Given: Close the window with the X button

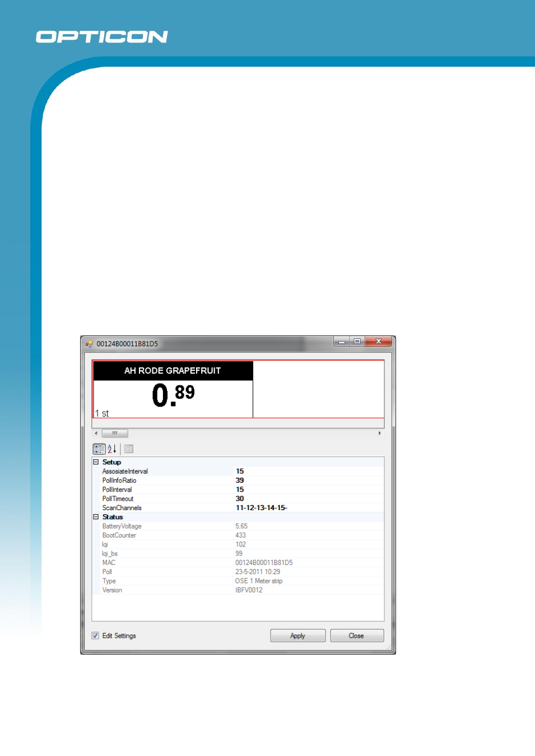Looking at the screenshot, I should pos(379,342).
